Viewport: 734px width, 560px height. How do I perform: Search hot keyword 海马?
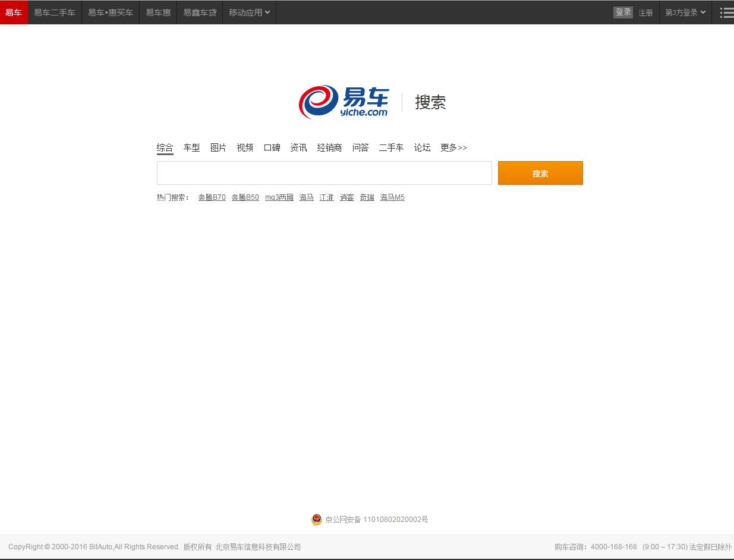coord(307,197)
